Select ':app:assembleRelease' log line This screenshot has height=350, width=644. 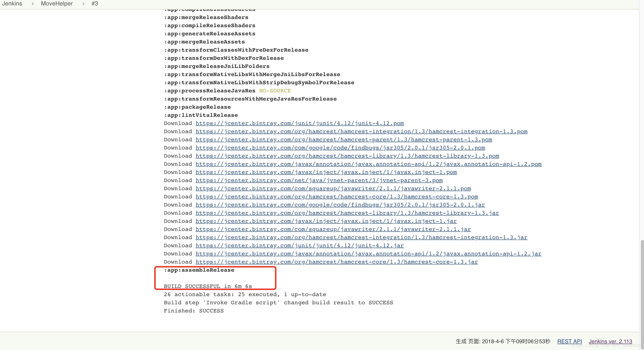point(199,270)
